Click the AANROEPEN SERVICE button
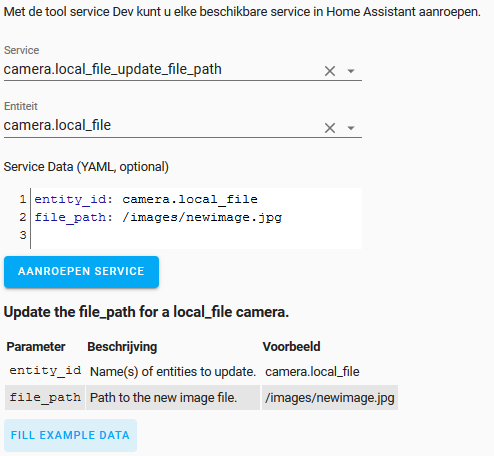494x456 pixels. (x=81, y=272)
